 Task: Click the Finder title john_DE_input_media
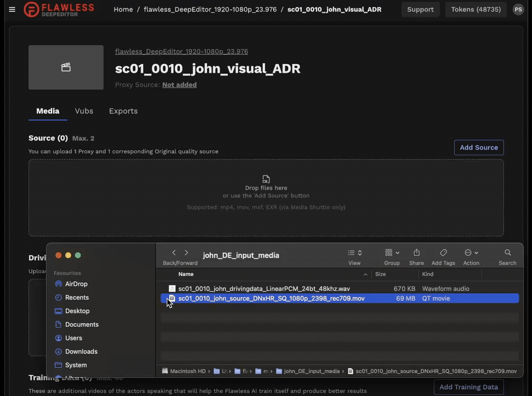coord(241,255)
